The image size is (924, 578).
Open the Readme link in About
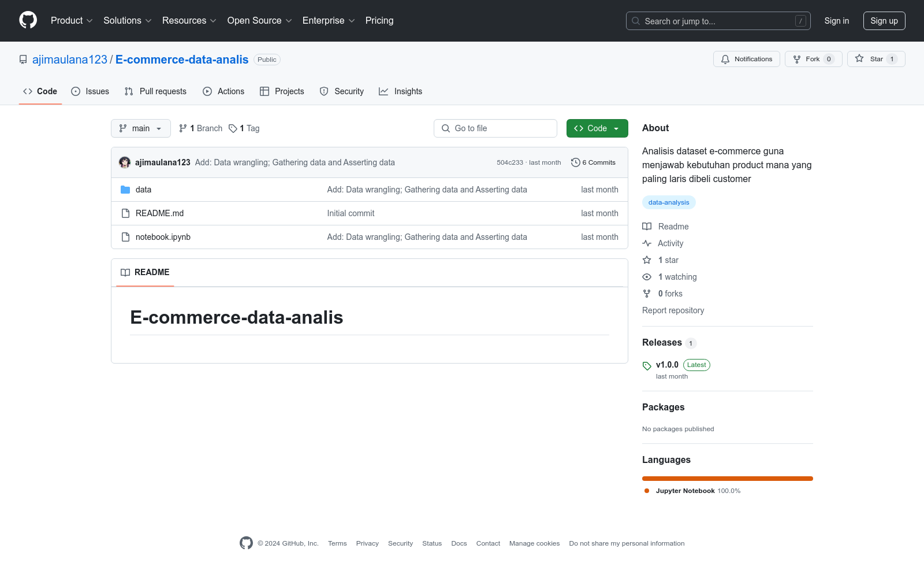(665, 227)
